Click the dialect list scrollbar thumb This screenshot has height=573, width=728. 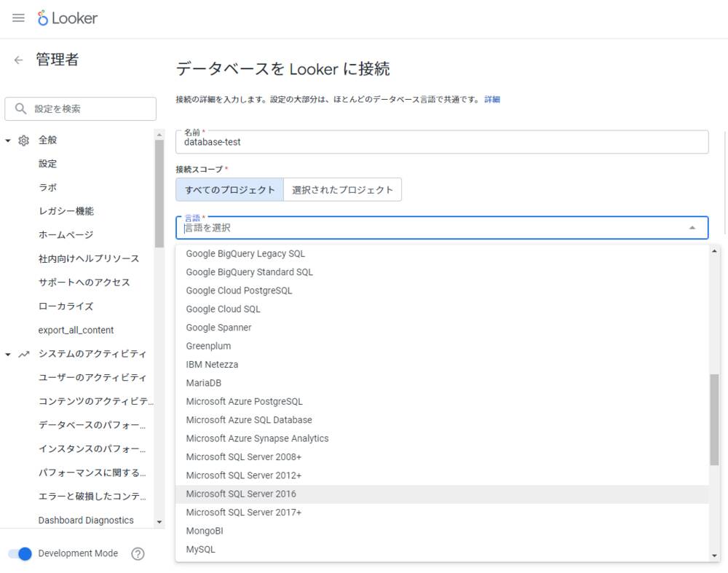[714, 419]
